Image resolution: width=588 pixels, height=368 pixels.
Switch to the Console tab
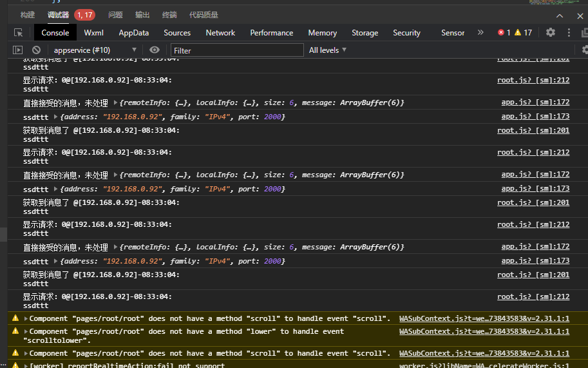55,33
